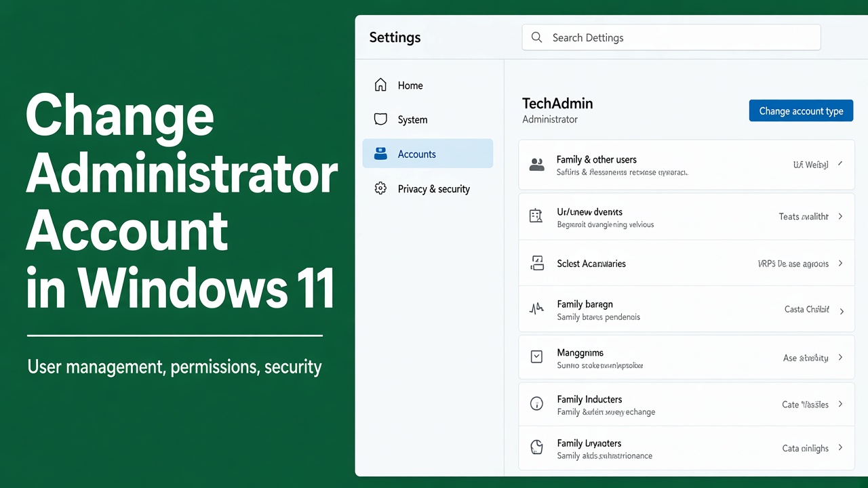Open the chevron next to Casta Chsibit
The width and height of the screenshot is (868, 488).
[842, 311]
